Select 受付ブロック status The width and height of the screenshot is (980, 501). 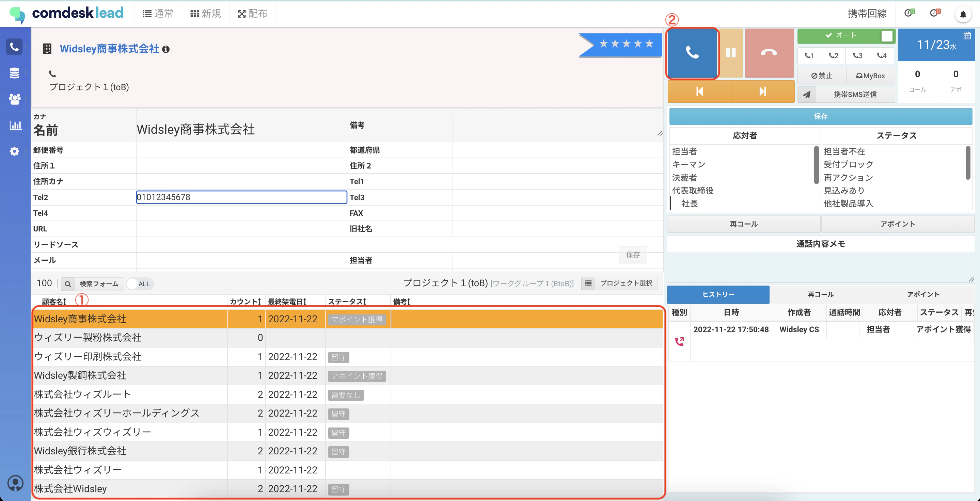[848, 164]
